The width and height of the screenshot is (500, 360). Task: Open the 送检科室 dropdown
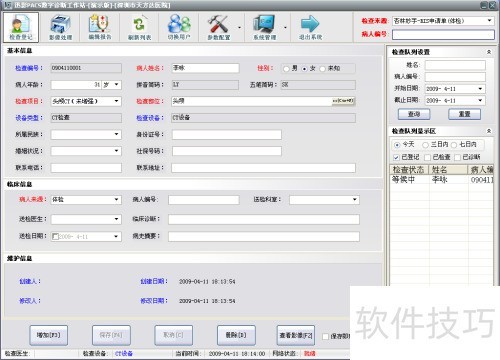355,200
